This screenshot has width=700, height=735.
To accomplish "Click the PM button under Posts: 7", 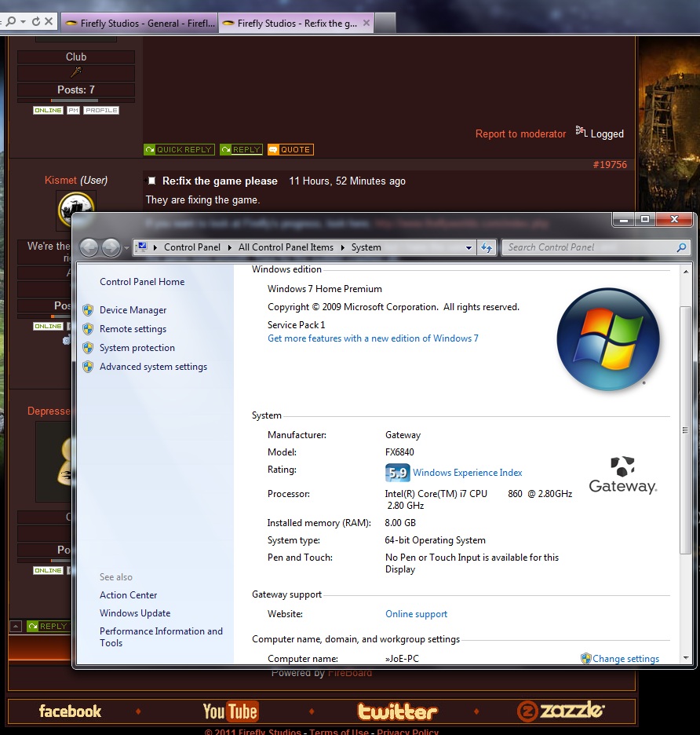I will click(x=73, y=110).
